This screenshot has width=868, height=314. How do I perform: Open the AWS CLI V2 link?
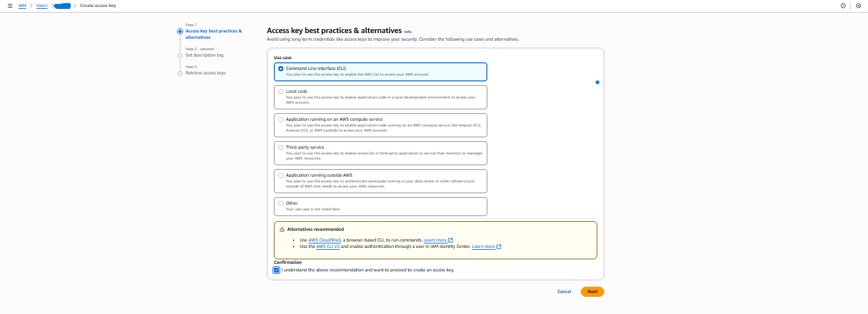328,246
